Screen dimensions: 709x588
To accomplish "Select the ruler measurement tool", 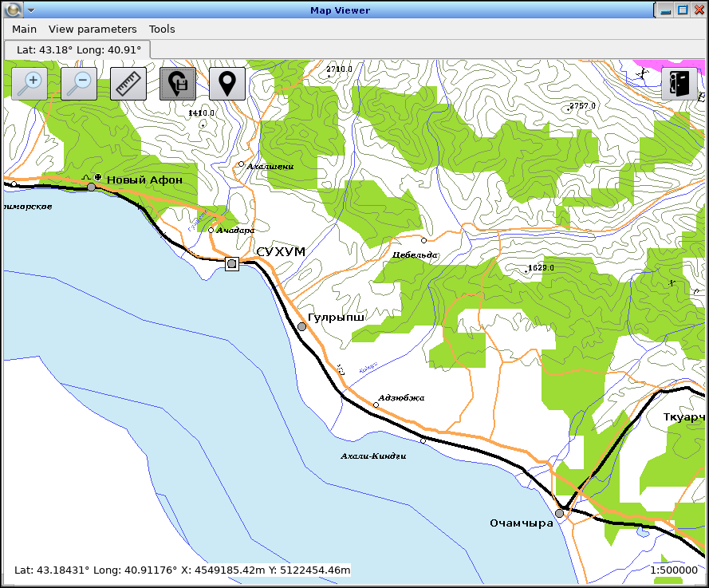I will 128,83.
